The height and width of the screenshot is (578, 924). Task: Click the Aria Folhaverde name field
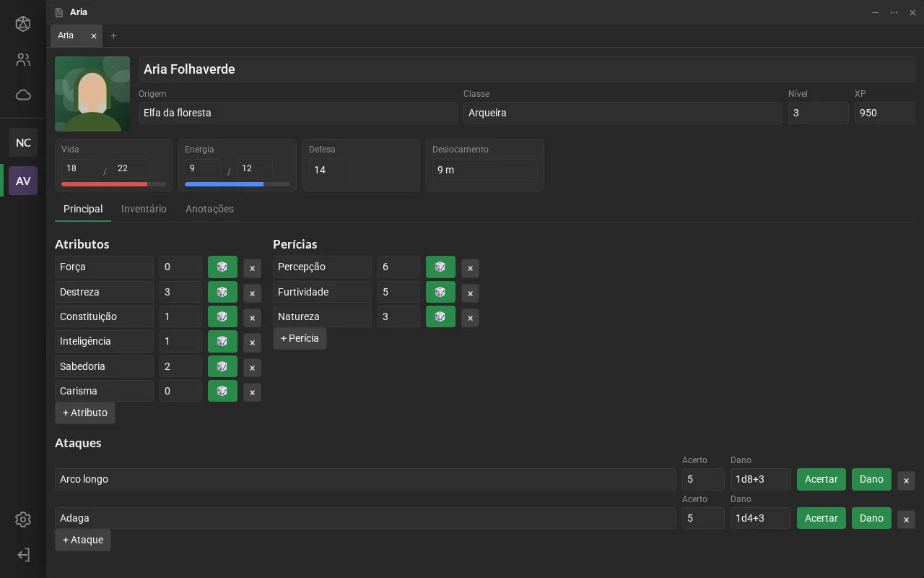(x=527, y=69)
